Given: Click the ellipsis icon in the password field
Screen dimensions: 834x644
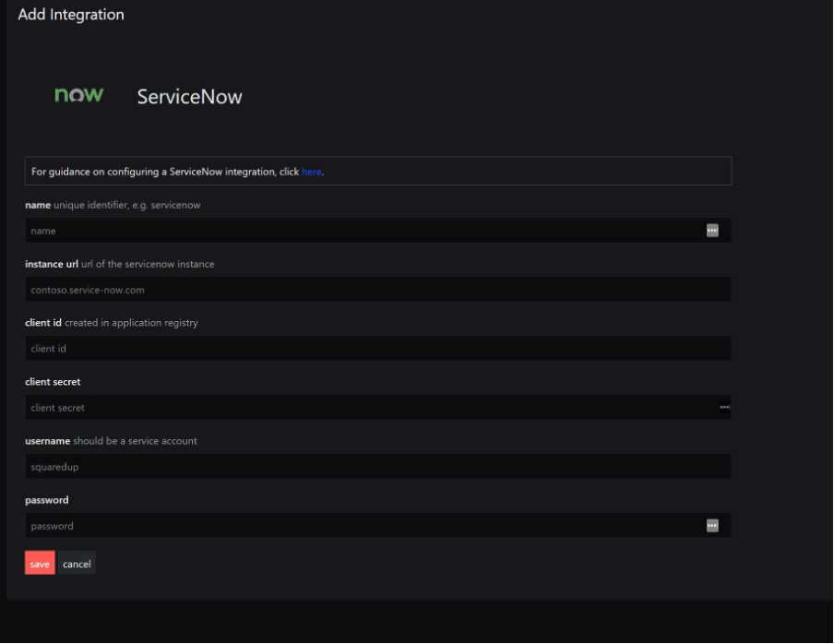Looking at the screenshot, I should 712,525.
